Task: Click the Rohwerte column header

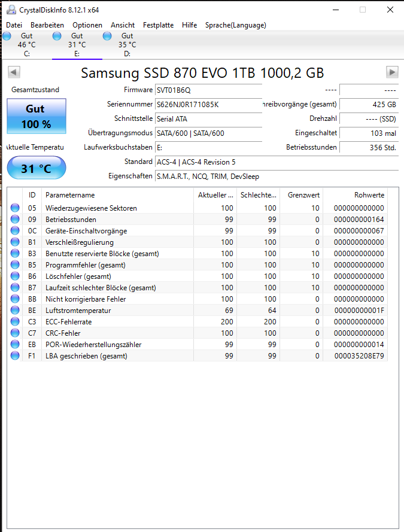Action: tap(355, 195)
